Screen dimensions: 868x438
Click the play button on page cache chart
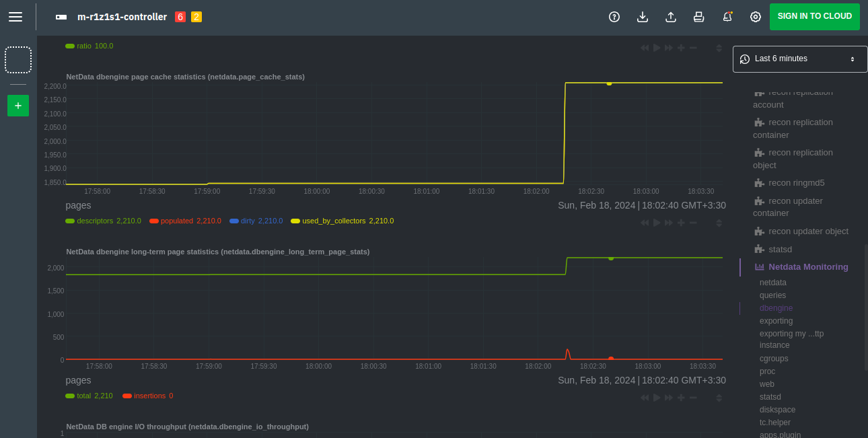657,223
